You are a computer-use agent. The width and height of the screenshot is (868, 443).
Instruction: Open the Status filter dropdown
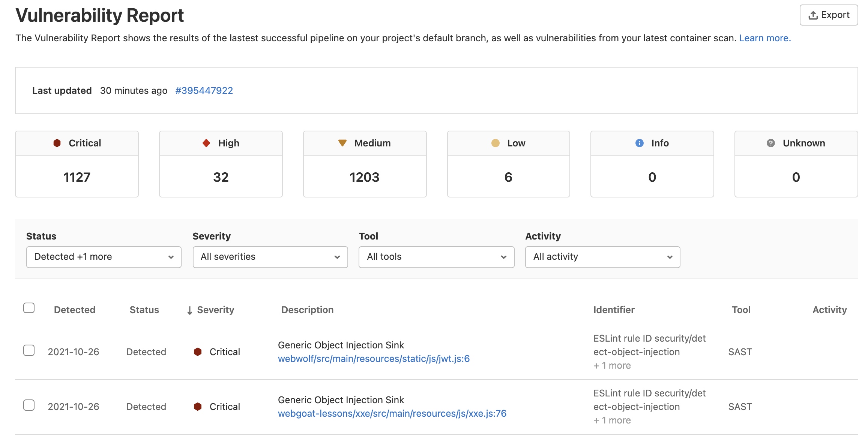(104, 257)
